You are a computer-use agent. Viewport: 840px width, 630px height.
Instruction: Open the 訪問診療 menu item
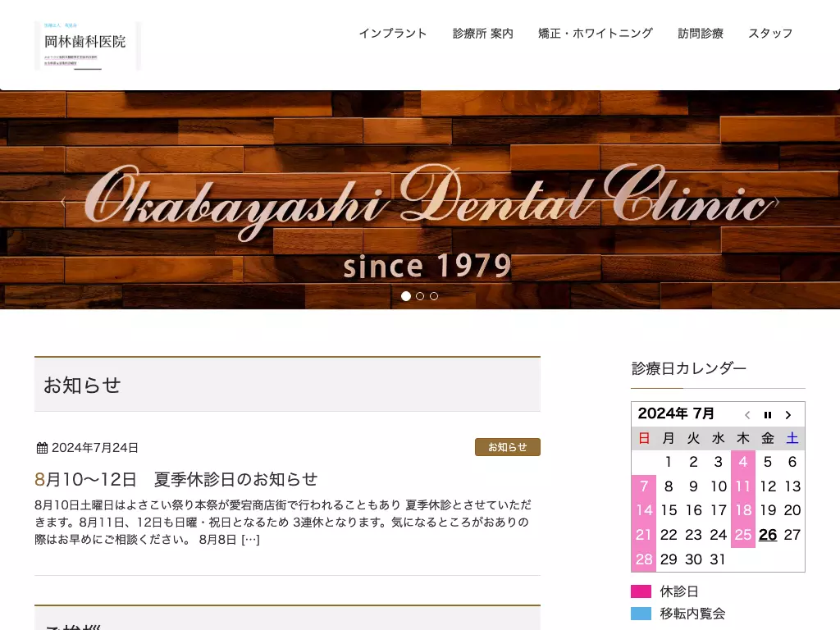(x=701, y=33)
